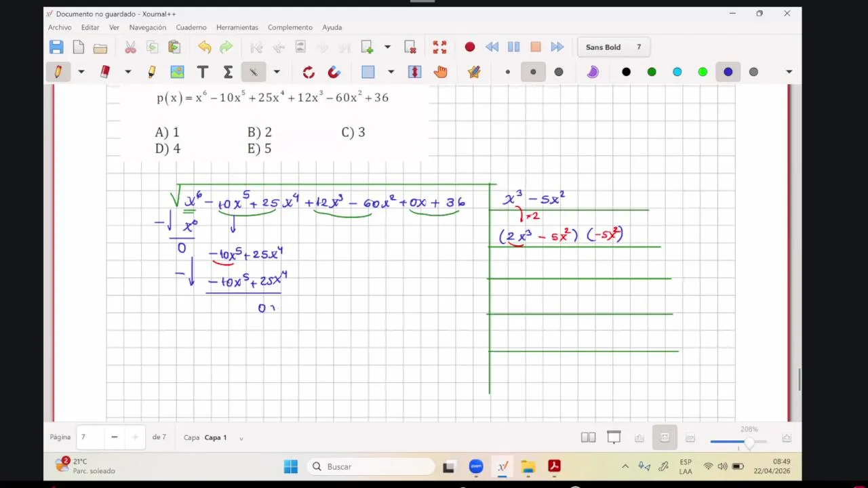This screenshot has height=488, width=868.
Task: Toggle fullscreen mode icon
Action: coord(439,47)
